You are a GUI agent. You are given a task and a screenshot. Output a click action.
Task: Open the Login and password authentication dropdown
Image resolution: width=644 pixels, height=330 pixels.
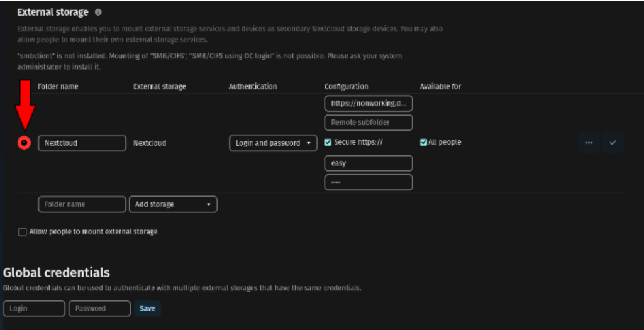(273, 143)
